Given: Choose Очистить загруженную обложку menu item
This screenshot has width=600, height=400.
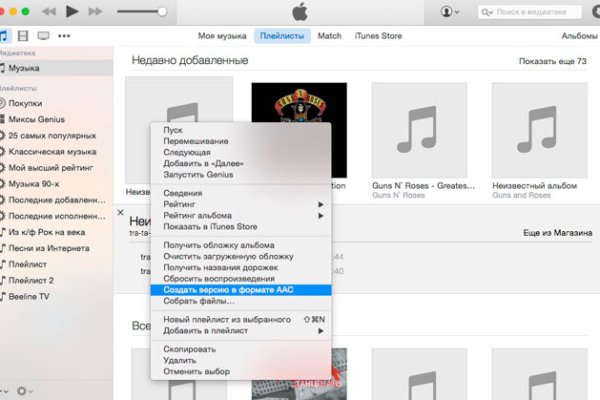Looking at the screenshot, I should pos(241,256).
